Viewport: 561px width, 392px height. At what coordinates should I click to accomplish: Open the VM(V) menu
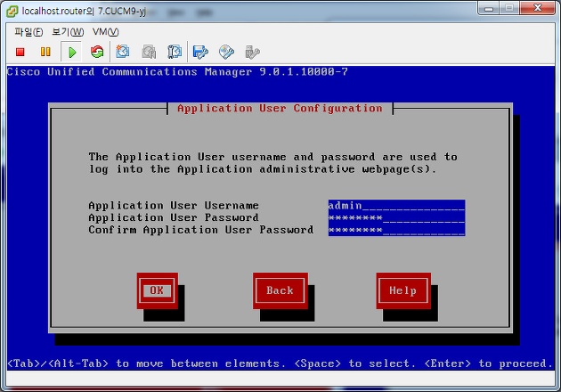pos(105,32)
